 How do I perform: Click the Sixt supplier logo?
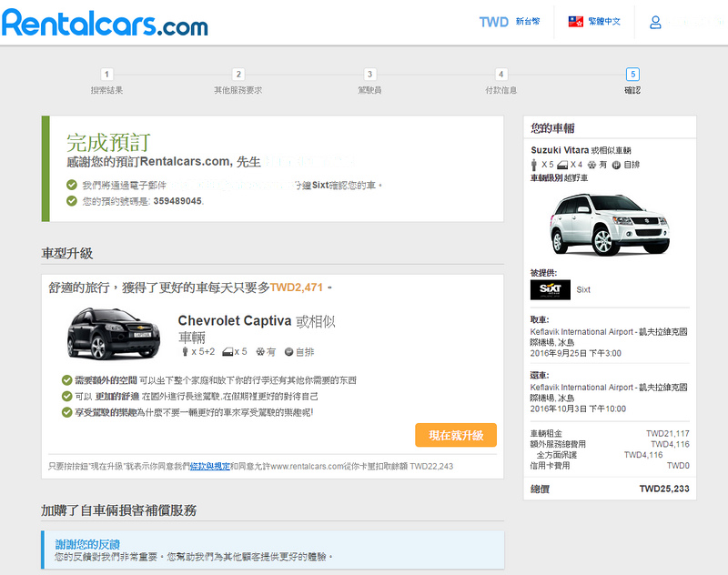pos(551,289)
